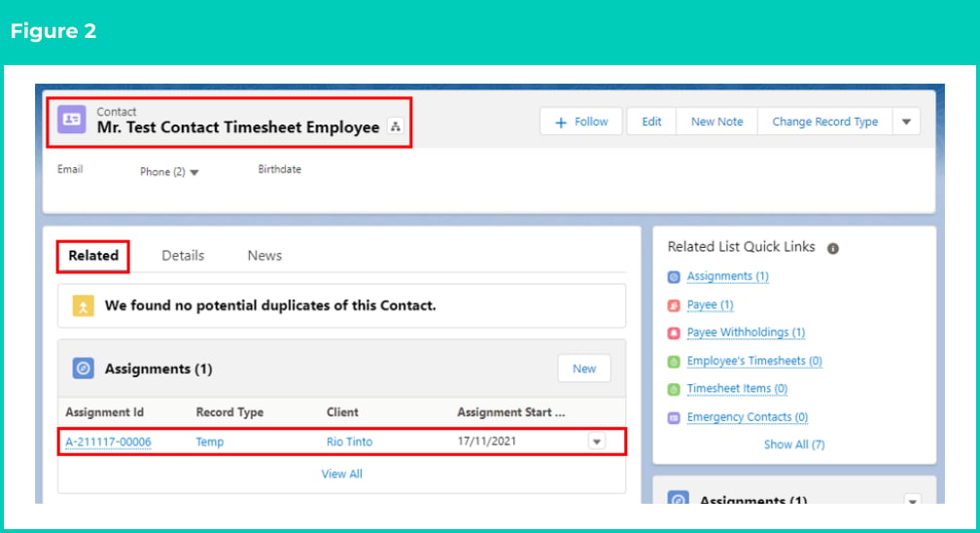This screenshot has height=533, width=980.
Task: Click Change Record Type button
Action: (825, 122)
